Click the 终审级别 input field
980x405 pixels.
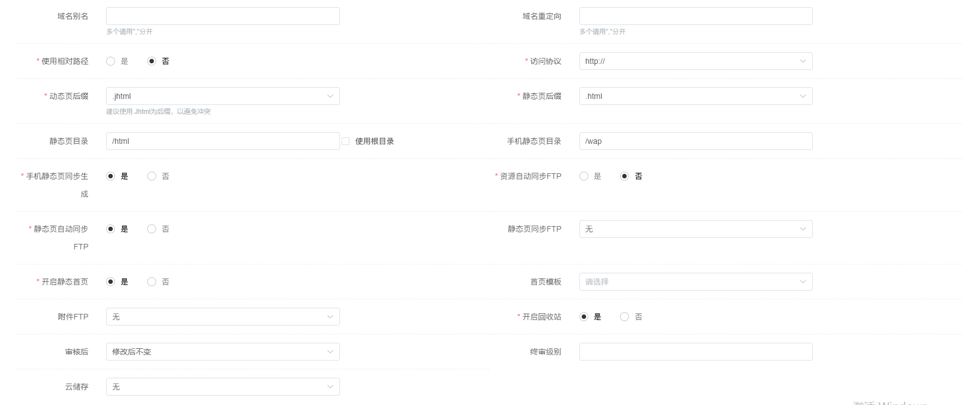696,352
